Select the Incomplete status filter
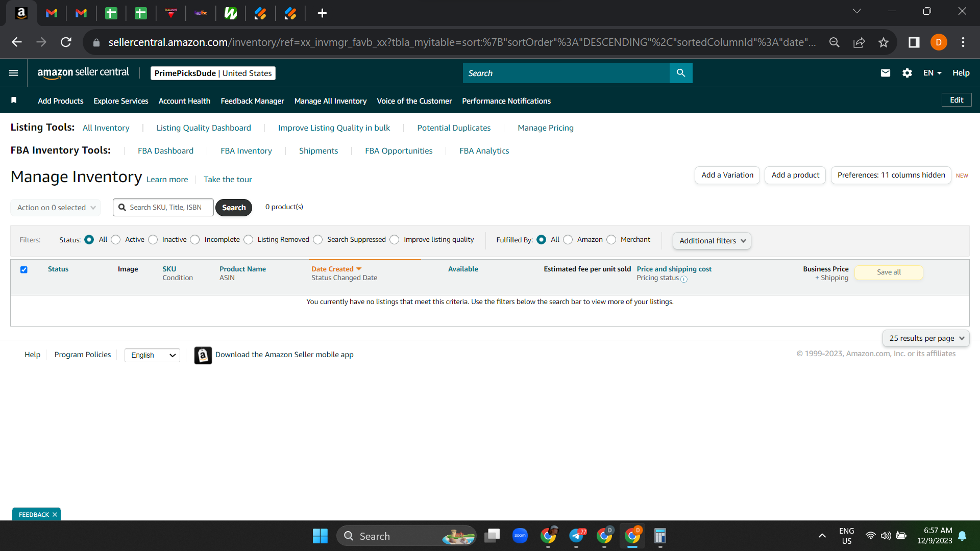The width and height of the screenshot is (980, 551). 195,240
